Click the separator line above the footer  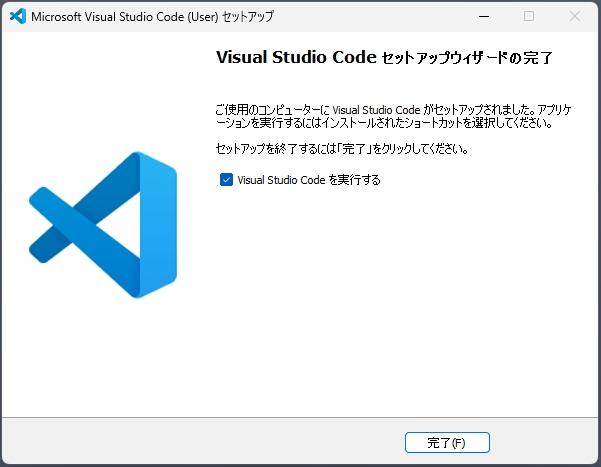(300, 417)
